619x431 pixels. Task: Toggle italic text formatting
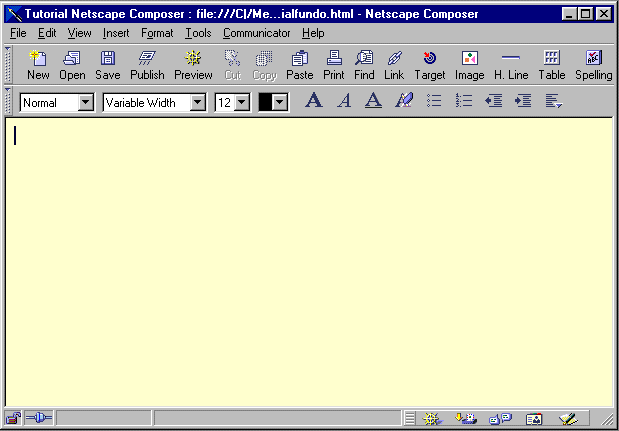pos(343,101)
